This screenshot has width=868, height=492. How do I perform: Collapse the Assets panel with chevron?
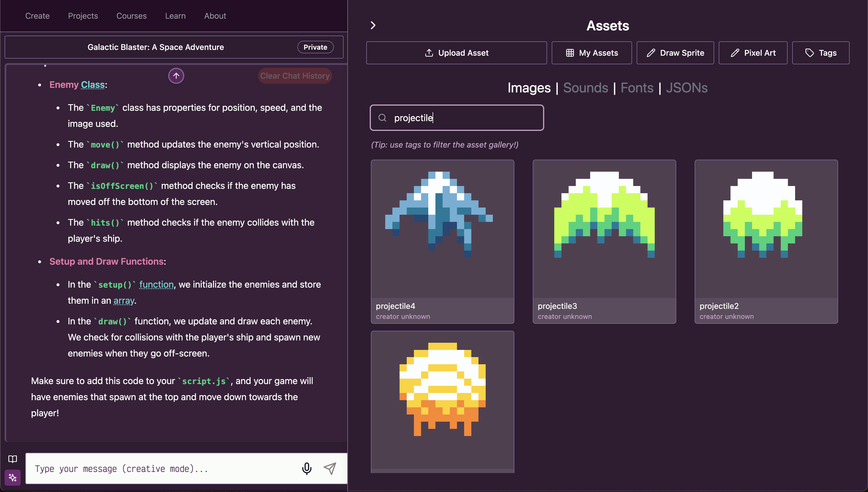(373, 25)
